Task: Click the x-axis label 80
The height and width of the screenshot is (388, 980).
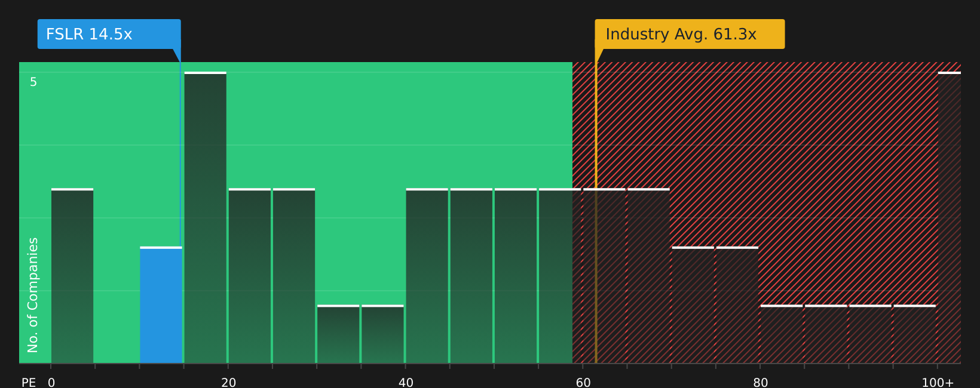Action: click(x=761, y=382)
